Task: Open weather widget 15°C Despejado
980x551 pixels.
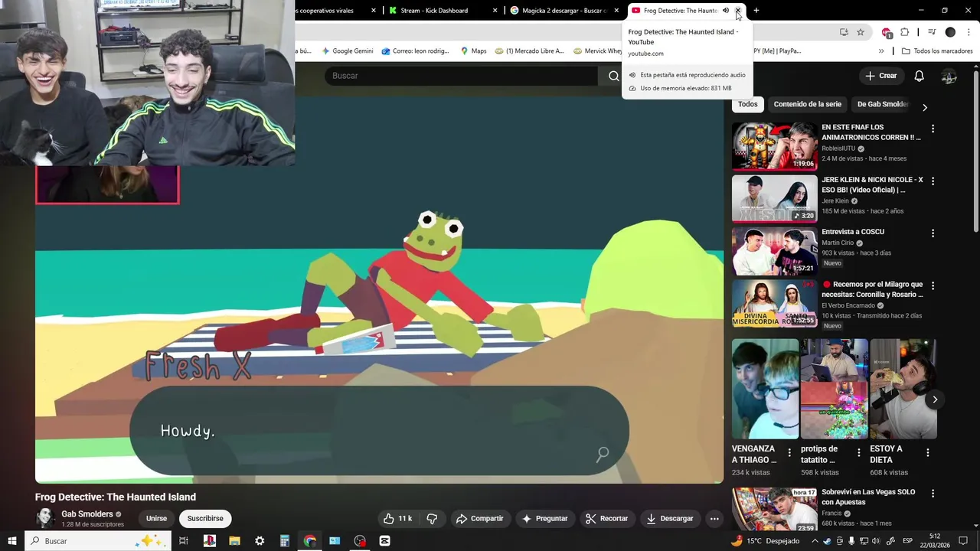Action: coord(765,541)
